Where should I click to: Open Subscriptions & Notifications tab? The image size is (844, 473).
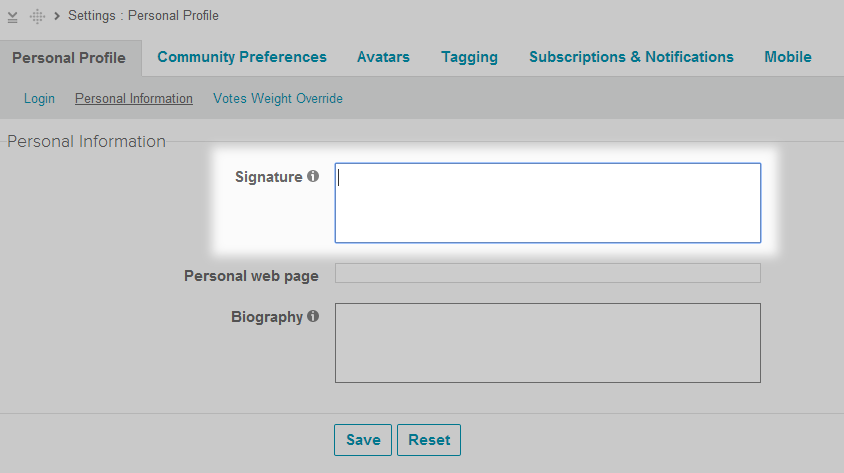coord(631,57)
